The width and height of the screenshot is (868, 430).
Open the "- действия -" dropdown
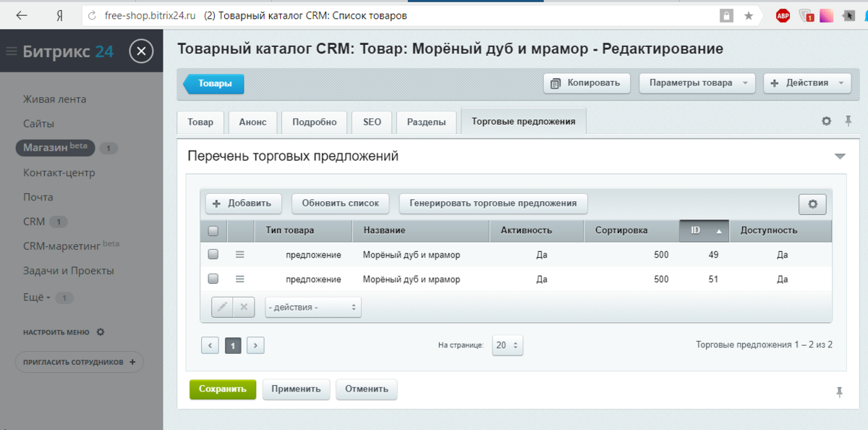click(313, 307)
